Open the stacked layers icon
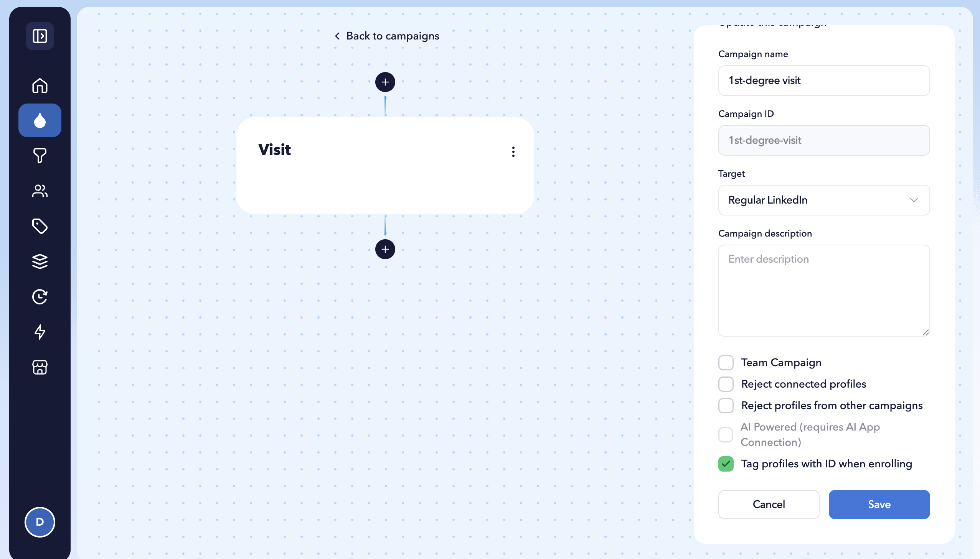The width and height of the screenshot is (980, 559). pos(40,261)
